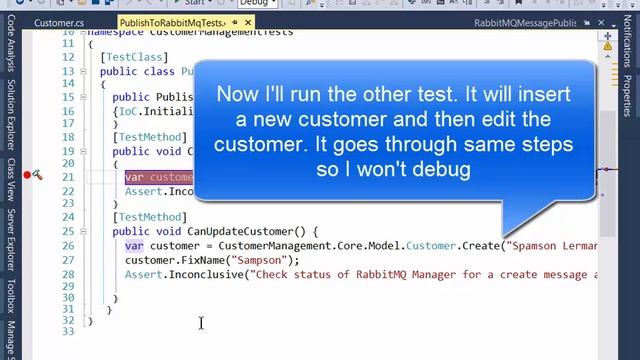Click the scrollbar up arrow
This screenshot has width=640, height=360.
[x=607, y=56]
